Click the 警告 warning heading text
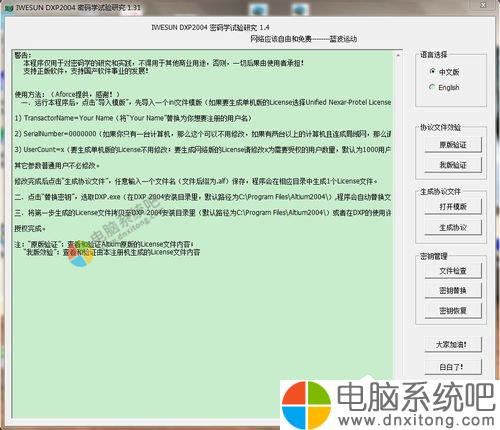500x430 pixels. tap(23, 55)
